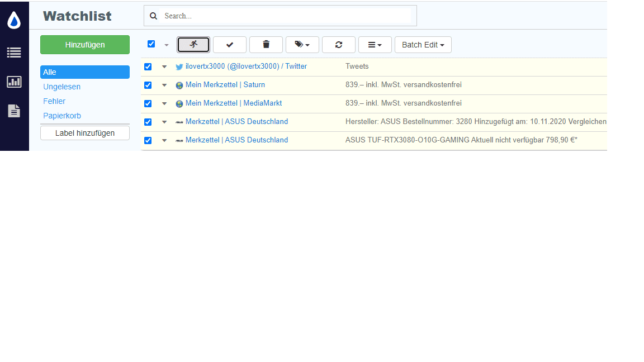This screenshot has width=644, height=362.
Task: Expand dropdown arrow of ASUS Hersteller row
Action: click(164, 122)
